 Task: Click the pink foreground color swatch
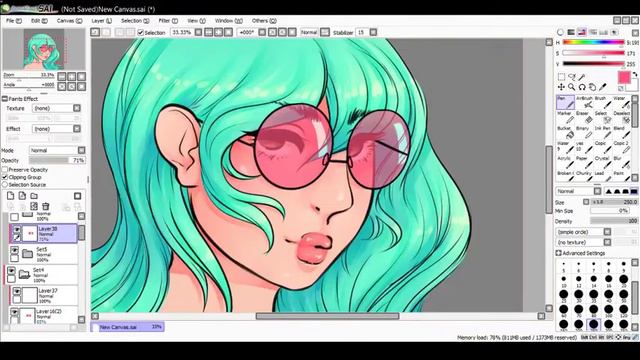tap(624, 77)
